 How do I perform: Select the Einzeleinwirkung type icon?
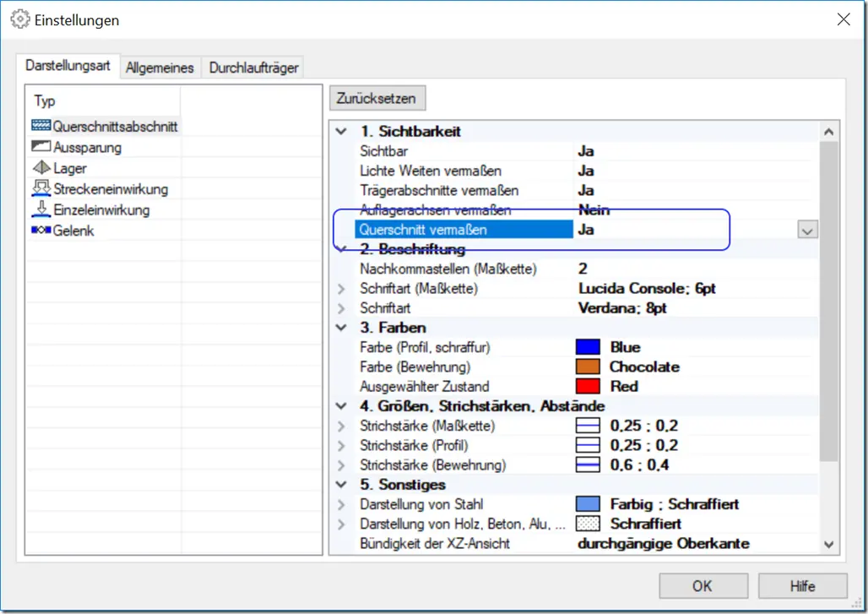(x=41, y=209)
